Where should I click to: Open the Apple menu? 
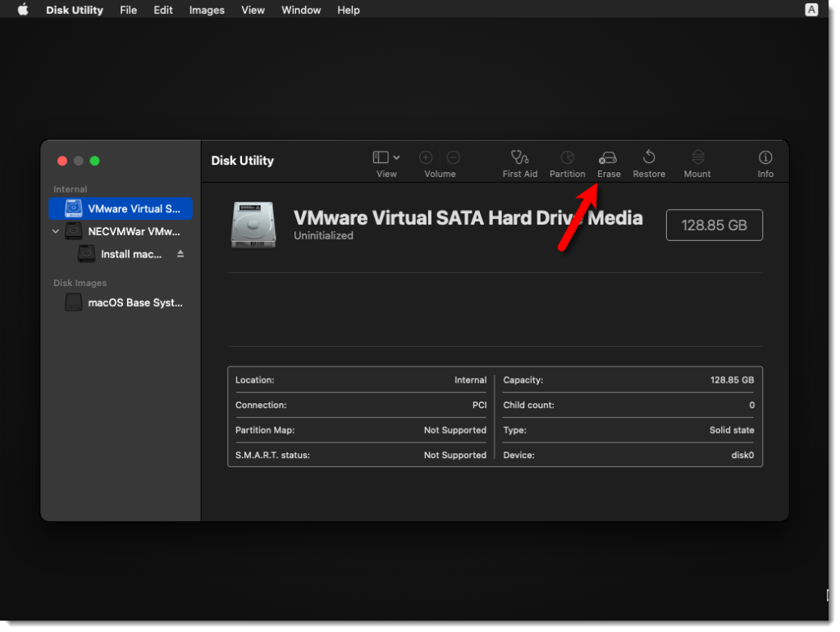(x=22, y=10)
